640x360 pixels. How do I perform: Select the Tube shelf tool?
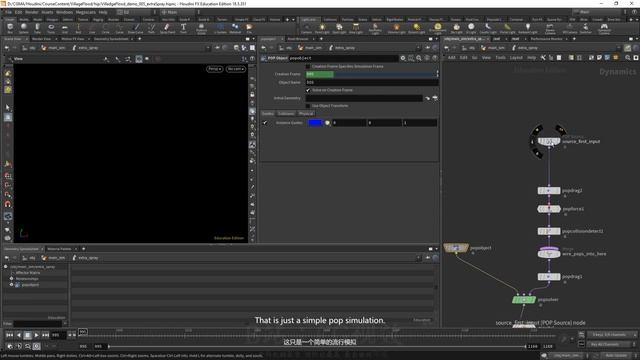coord(37,28)
